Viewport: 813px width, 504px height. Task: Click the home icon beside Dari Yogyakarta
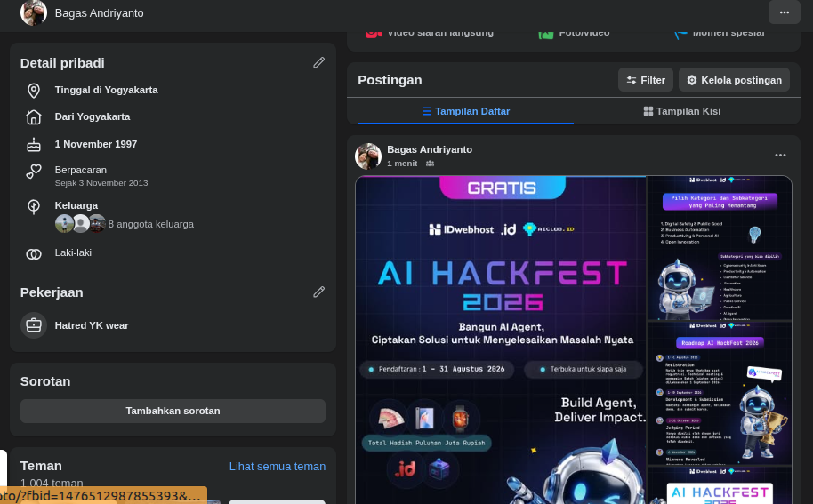pyautogui.click(x=34, y=117)
